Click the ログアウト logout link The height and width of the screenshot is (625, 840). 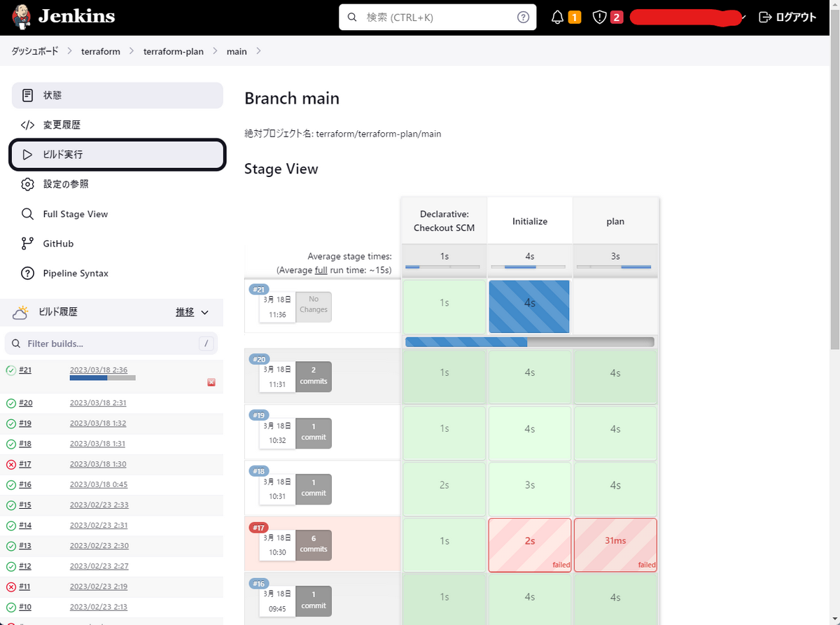click(x=787, y=17)
